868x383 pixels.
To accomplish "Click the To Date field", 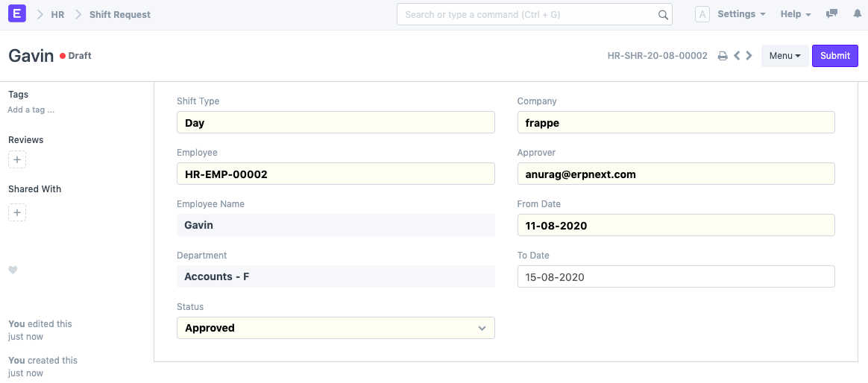I will [x=676, y=276].
